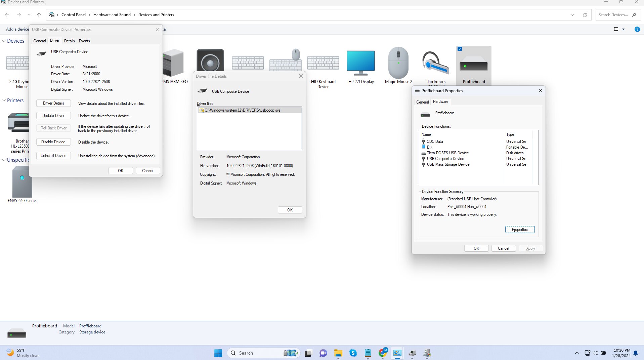Click the Name column header
The height and width of the screenshot is (360, 644).
(462, 134)
